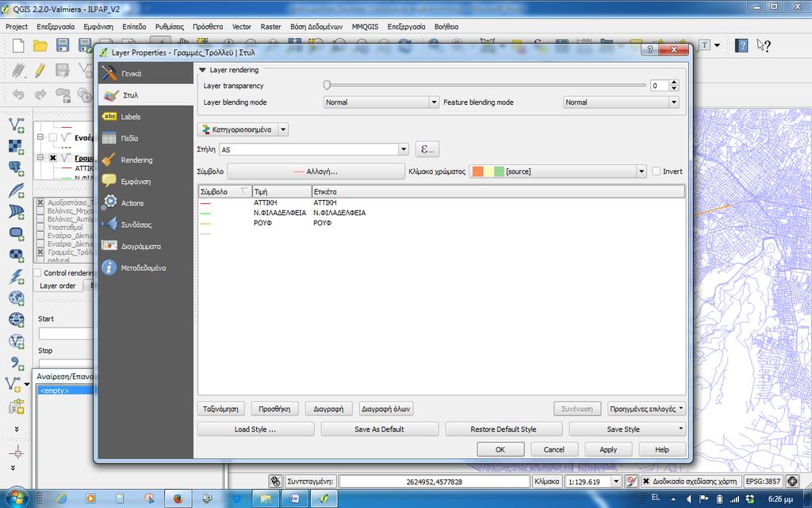This screenshot has width=812, height=508.
Task: Uncheck the Γραμμές_Τρόλ layer visibility in layer tree
Action: (53, 158)
